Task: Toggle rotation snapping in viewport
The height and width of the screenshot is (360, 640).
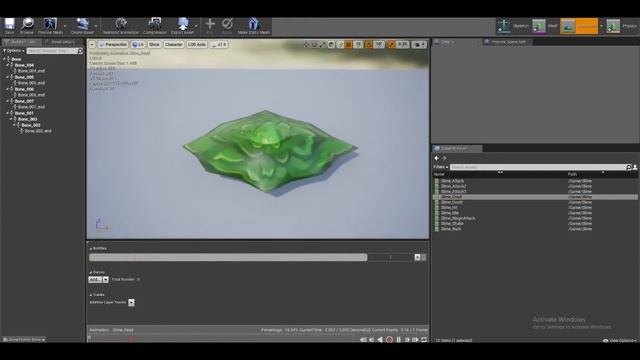Action: 369,44
